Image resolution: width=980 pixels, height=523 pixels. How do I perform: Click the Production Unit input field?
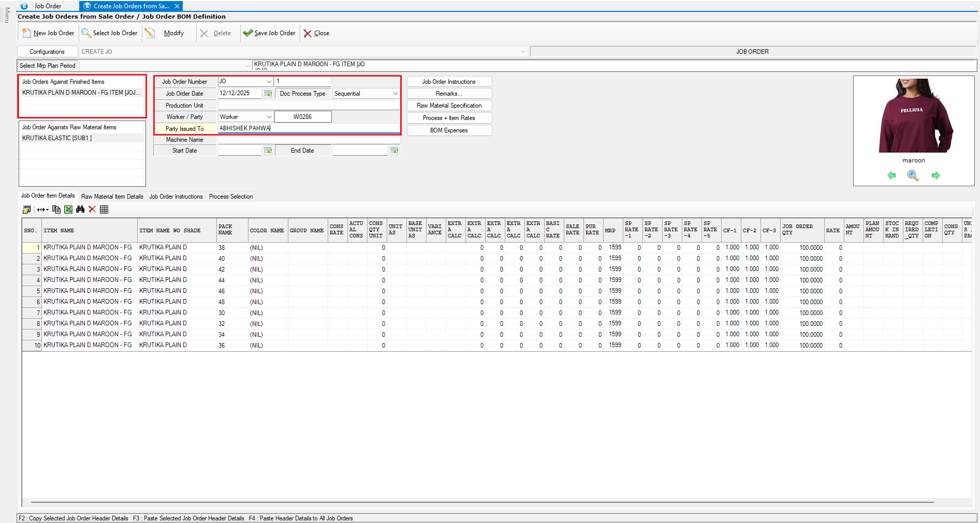point(309,106)
